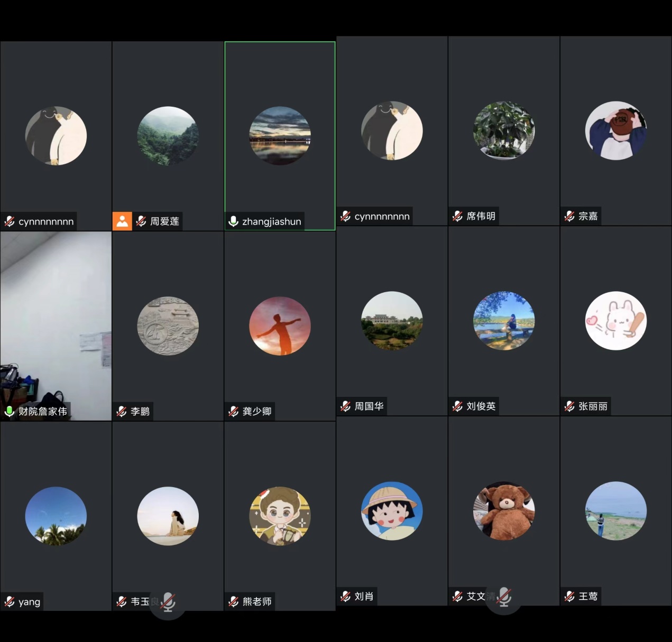Open 周国华's participant tile by name label
The image size is (672, 642).
tap(369, 406)
